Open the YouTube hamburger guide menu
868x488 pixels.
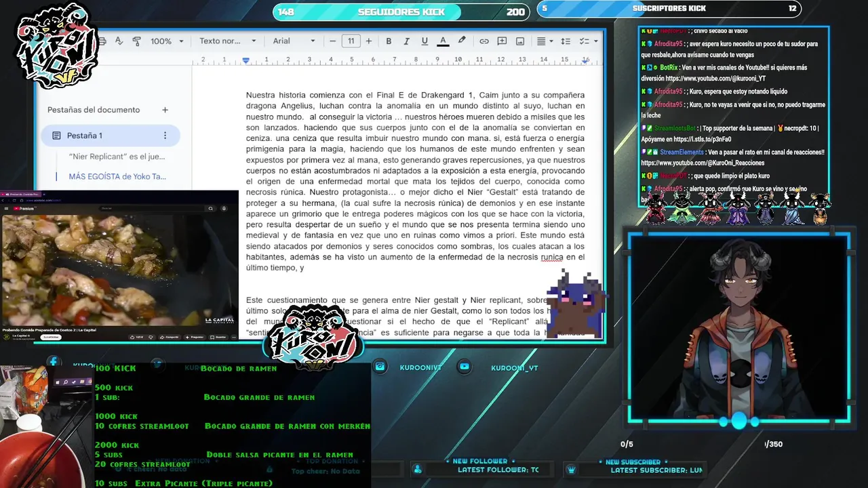click(x=6, y=209)
